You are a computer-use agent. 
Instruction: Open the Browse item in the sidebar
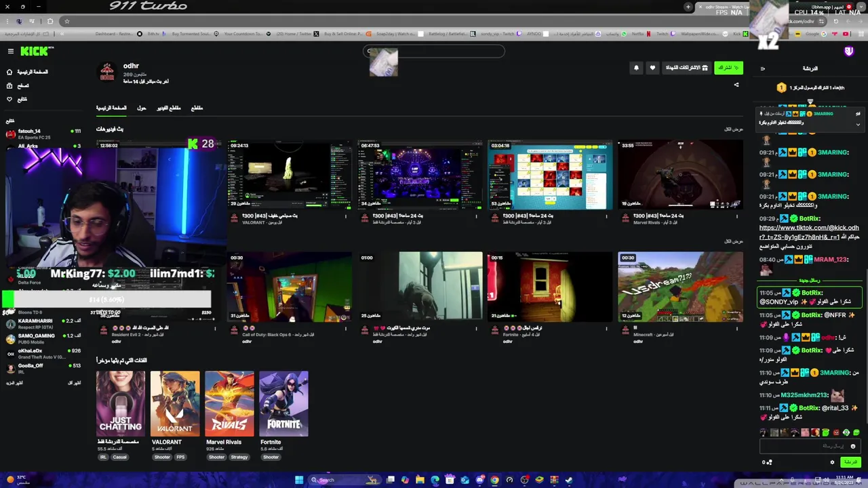18,85
